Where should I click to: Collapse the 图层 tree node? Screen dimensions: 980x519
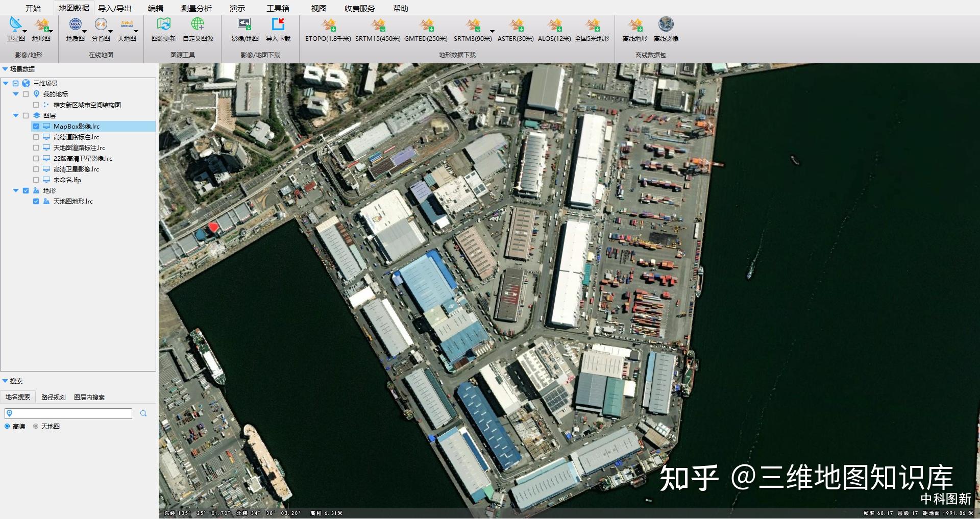[16, 116]
